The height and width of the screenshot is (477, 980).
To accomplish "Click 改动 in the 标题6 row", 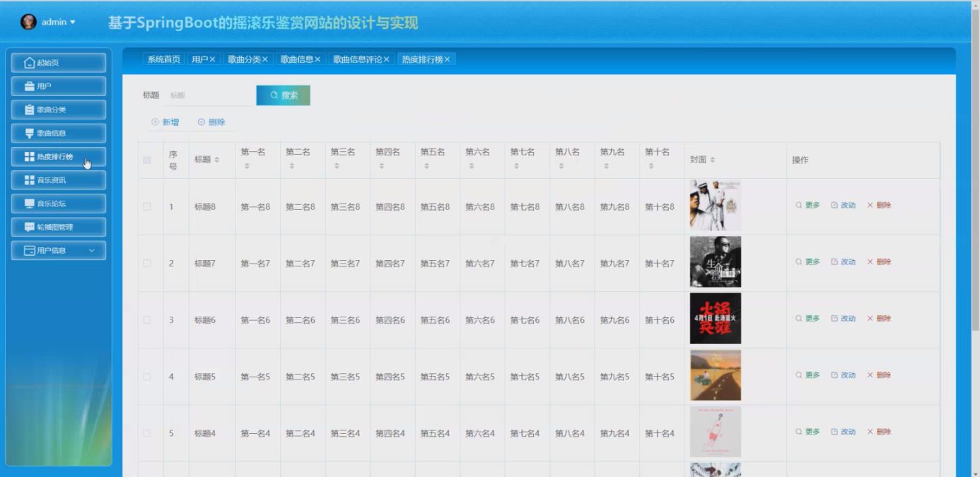I will point(844,319).
